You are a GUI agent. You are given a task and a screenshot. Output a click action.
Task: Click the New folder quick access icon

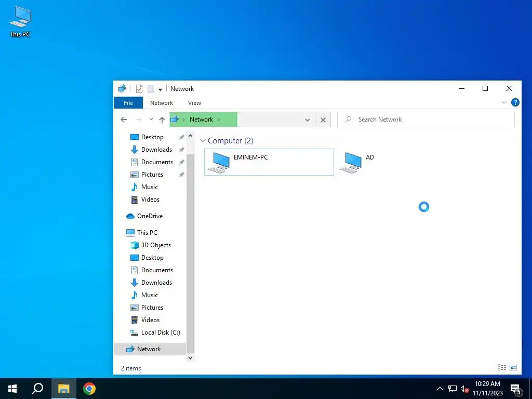coord(151,89)
